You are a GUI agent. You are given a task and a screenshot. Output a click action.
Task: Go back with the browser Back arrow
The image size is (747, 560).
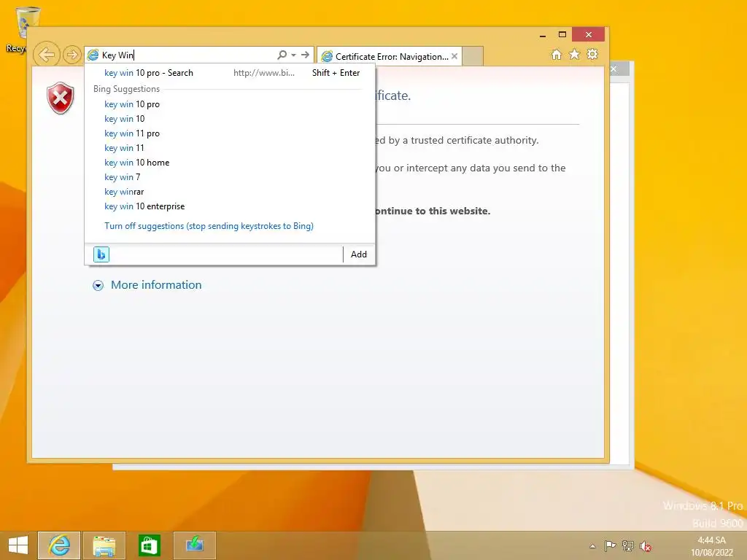[x=47, y=55]
